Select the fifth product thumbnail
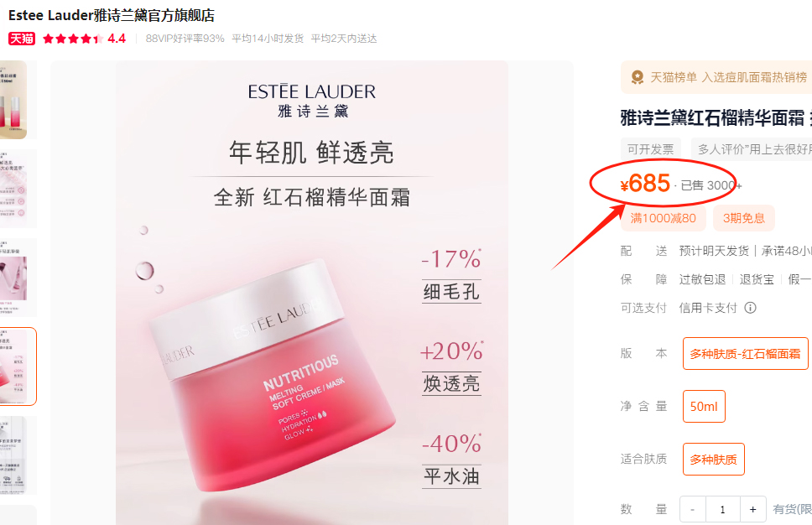This screenshot has height=525, width=812. click(x=18, y=455)
